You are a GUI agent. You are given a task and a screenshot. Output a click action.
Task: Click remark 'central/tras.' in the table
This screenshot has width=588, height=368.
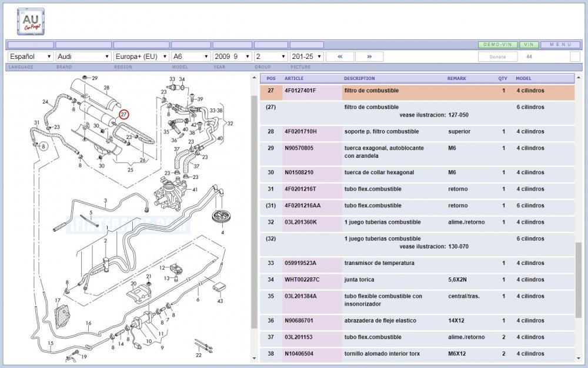click(463, 296)
